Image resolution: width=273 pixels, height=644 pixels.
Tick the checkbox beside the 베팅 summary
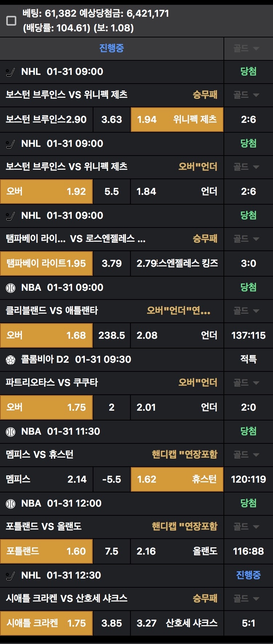pyautogui.click(x=11, y=21)
